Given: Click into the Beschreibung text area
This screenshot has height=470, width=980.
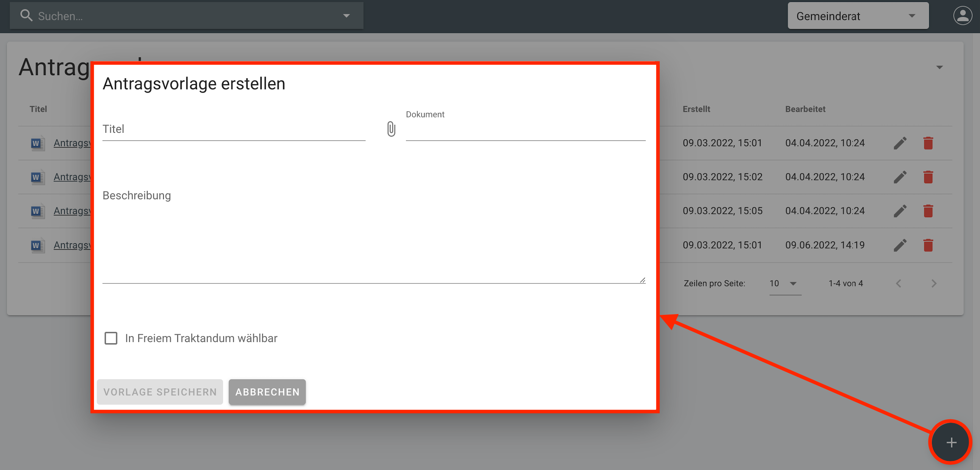Looking at the screenshot, I should click(373, 236).
